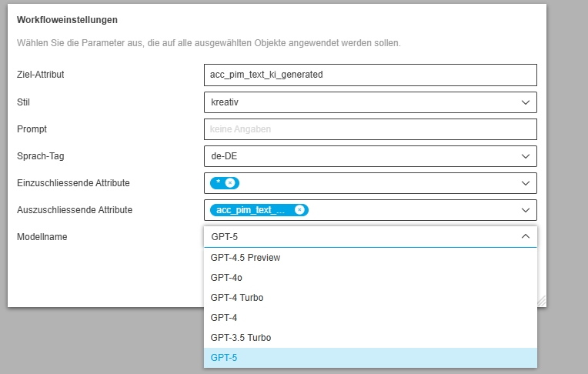Expand the Auszuschliessende Attribute dropdown arrow
The width and height of the screenshot is (588, 374).
pyautogui.click(x=526, y=210)
